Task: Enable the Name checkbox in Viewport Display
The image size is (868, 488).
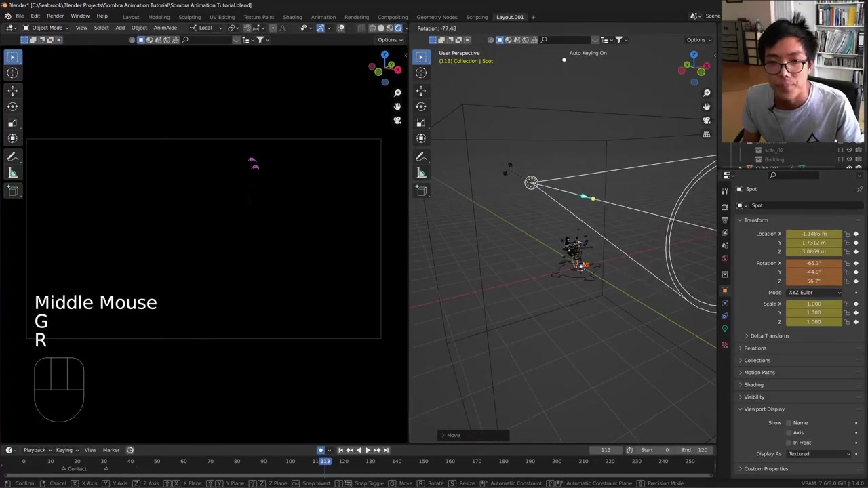Action: pyautogui.click(x=789, y=423)
